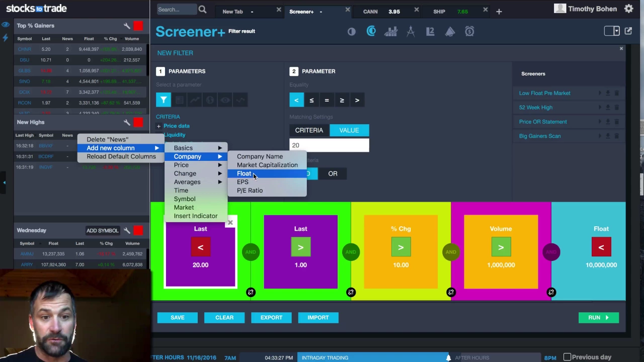The image size is (644, 362).
Task: Open the bar chart toolbar icon
Action: pyautogui.click(x=391, y=32)
